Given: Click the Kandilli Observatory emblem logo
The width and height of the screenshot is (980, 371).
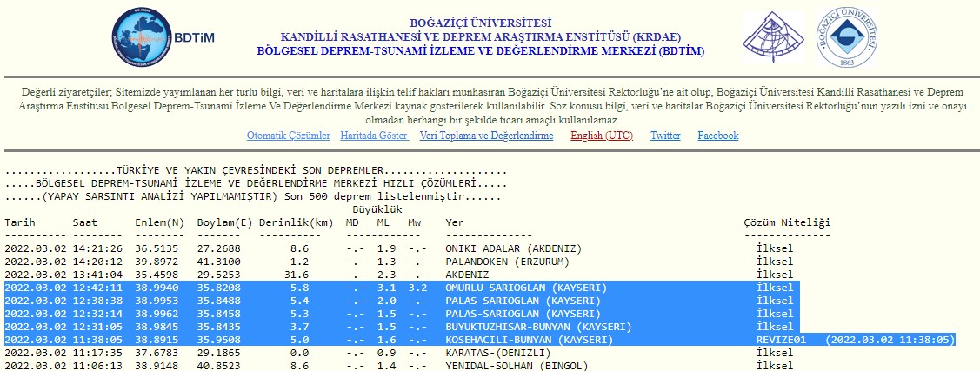Looking at the screenshot, I should (773, 37).
